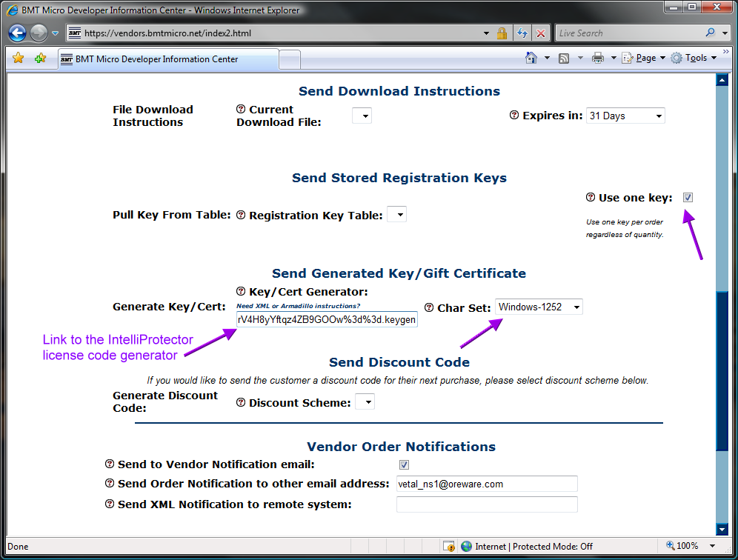
Task: Open the Print options dropdown arrow
Action: point(614,58)
